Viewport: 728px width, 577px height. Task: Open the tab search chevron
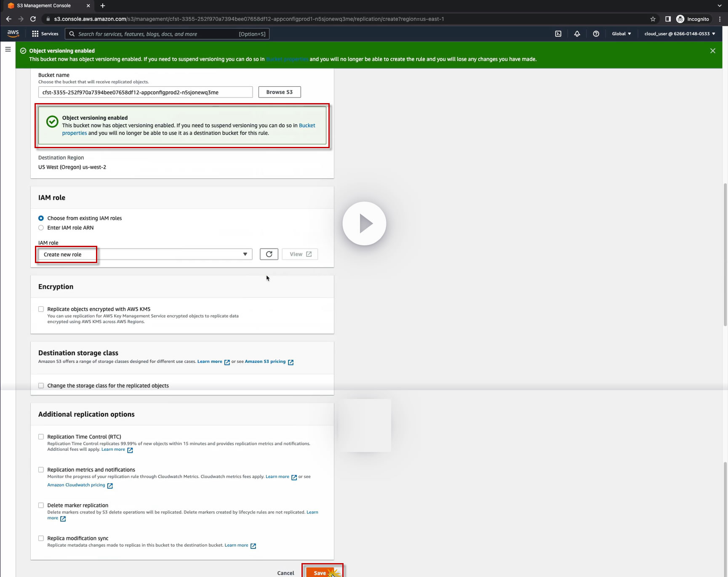(x=720, y=5)
